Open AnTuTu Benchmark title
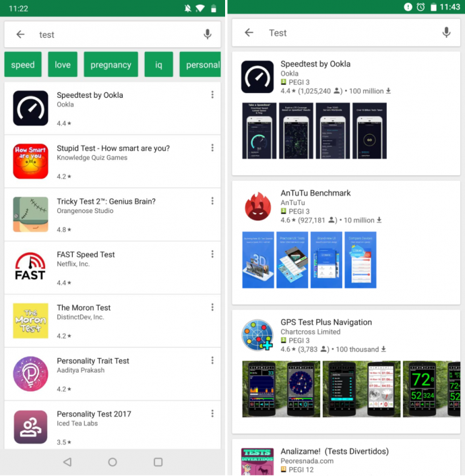Screen dimensions: 465x476 coord(315,193)
